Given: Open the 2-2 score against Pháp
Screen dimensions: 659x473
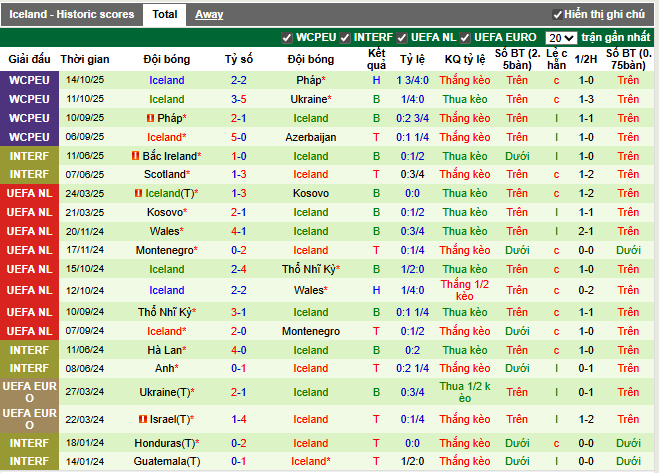Looking at the screenshot, I should coord(239,80).
